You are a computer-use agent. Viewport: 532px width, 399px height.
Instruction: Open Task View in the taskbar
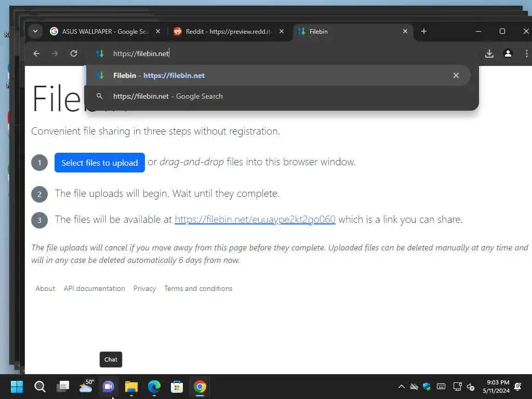click(x=63, y=387)
